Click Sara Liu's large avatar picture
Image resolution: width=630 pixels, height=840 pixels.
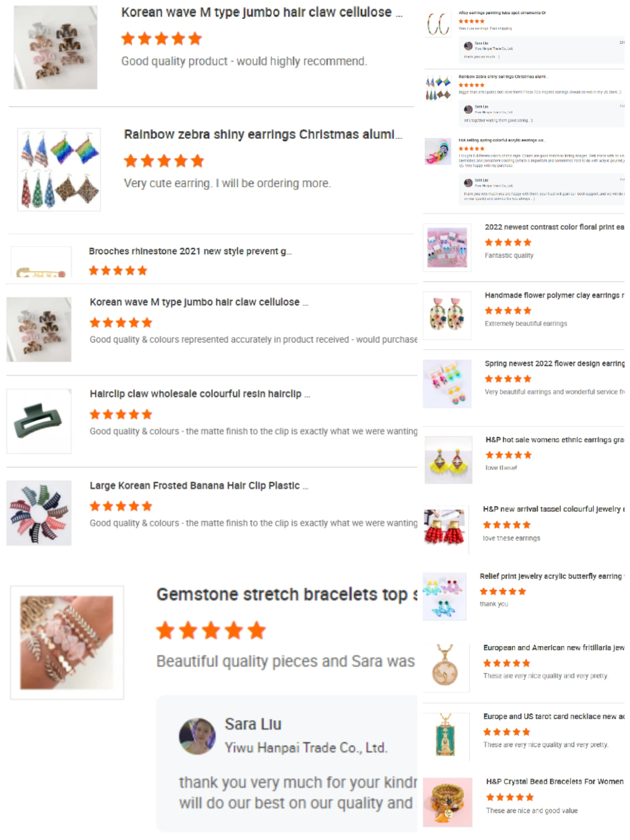[x=197, y=736]
